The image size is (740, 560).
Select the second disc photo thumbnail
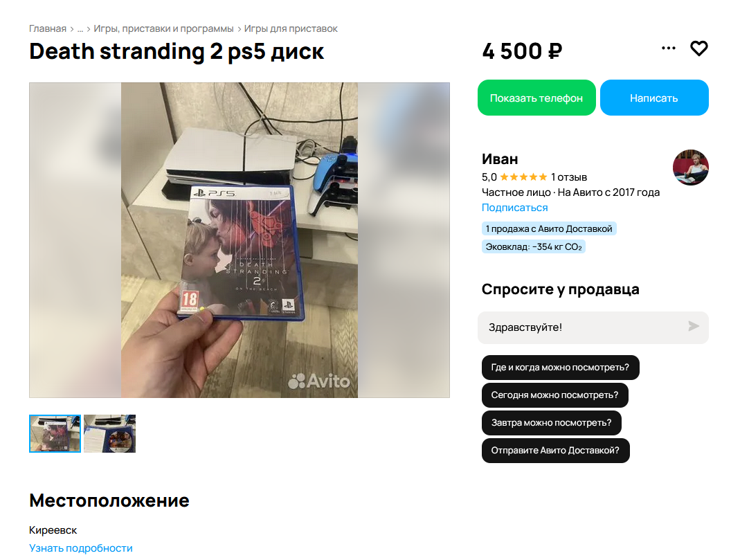click(x=109, y=433)
